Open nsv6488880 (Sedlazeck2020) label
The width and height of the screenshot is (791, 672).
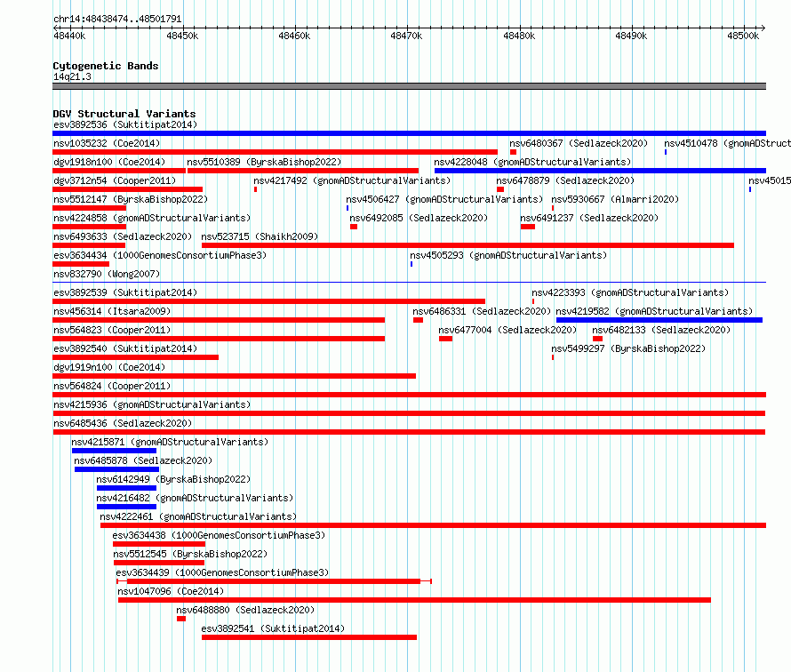click(x=245, y=610)
